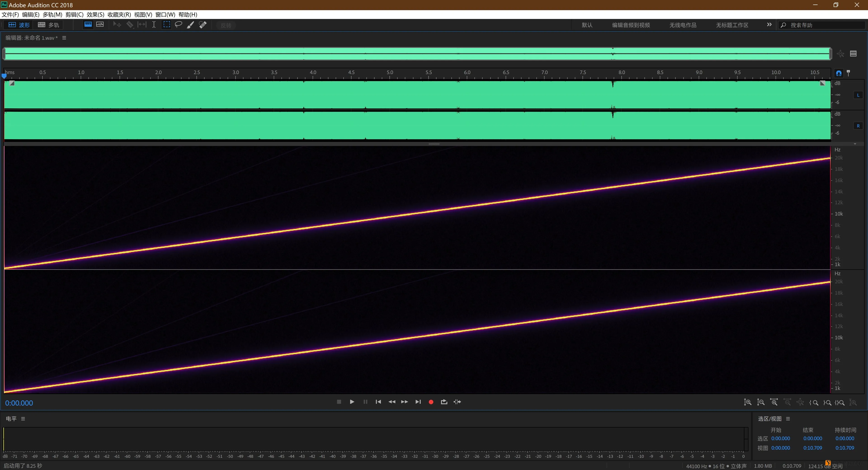This screenshot has height=470, width=868.
Task: Stop playback
Action: tap(339, 402)
